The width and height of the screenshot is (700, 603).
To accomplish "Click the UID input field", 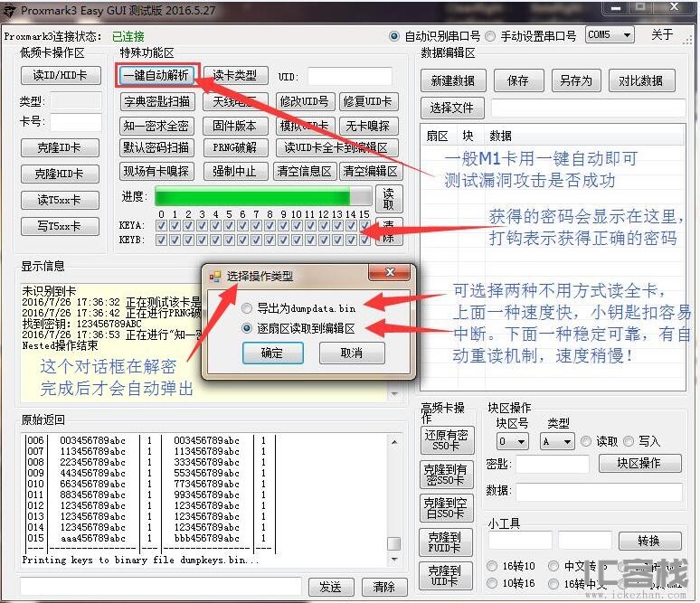I will click(350, 76).
